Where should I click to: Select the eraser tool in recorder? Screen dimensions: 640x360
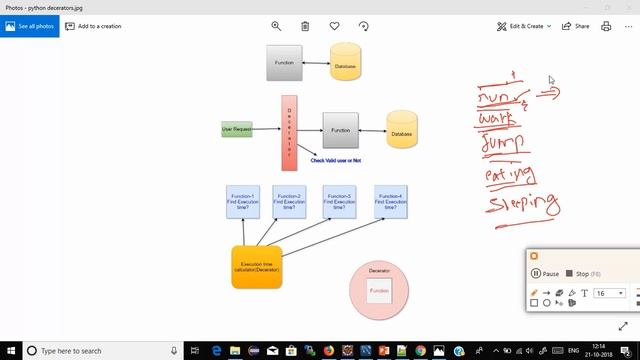pos(559,293)
